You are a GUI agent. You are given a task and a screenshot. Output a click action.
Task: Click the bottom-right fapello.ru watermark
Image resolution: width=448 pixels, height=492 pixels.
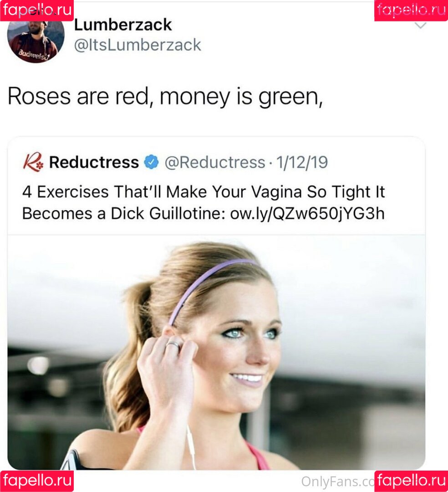(x=411, y=481)
